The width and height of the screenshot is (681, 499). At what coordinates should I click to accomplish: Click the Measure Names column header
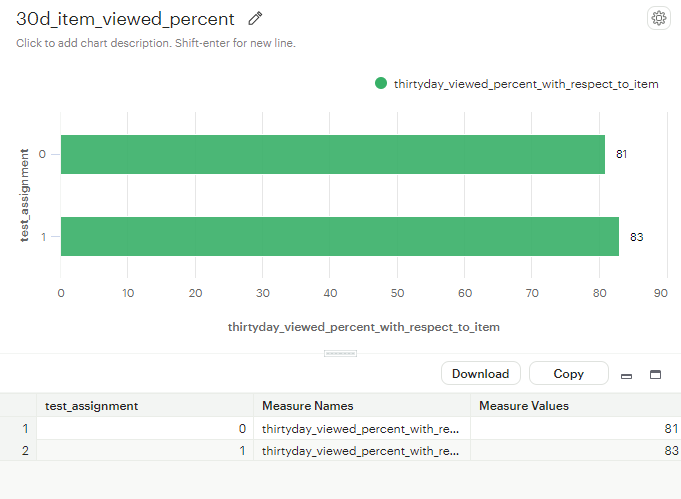tap(308, 405)
